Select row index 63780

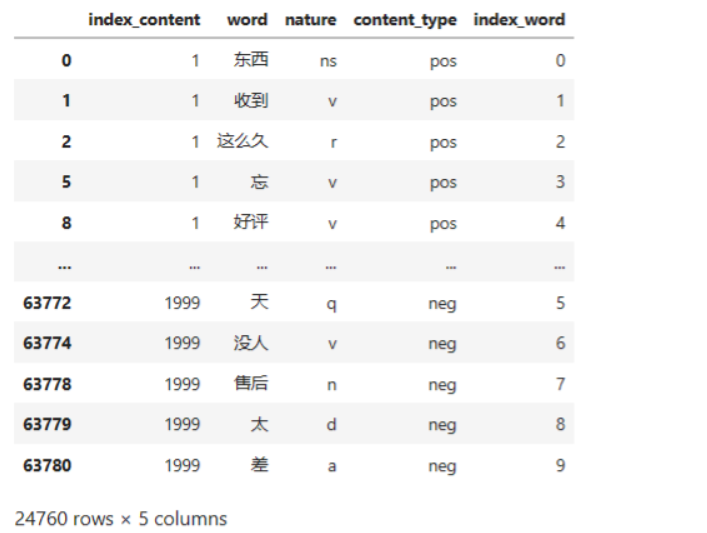(x=47, y=465)
